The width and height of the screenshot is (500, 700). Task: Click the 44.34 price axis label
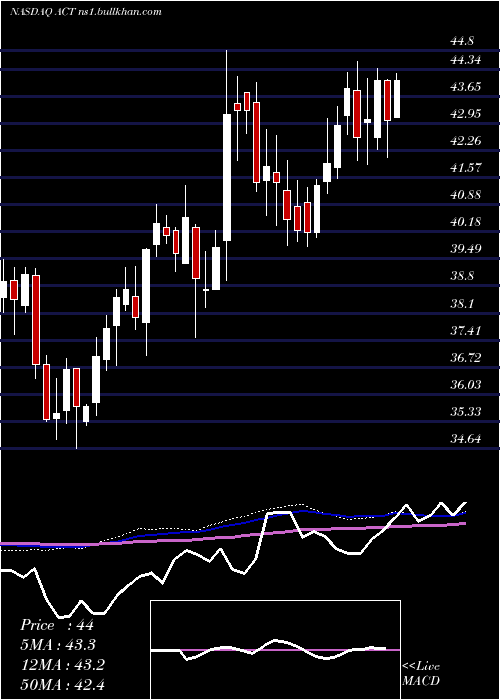tap(466, 60)
